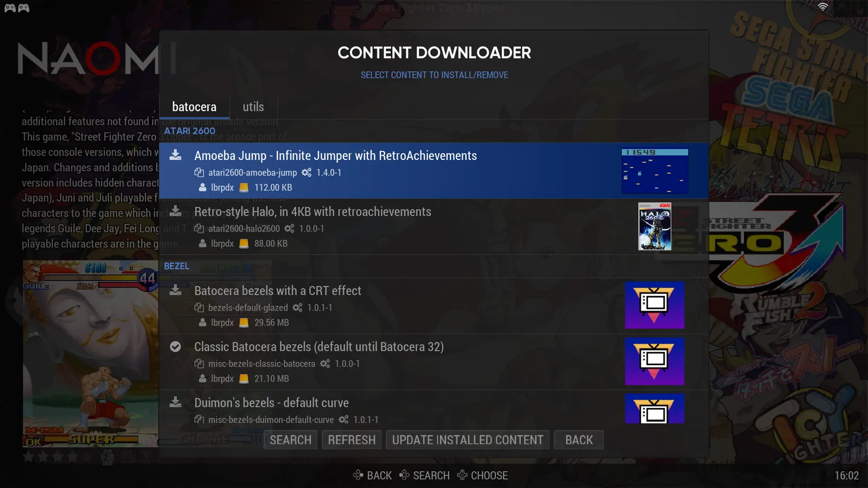Click the Amoeba Jump screenshot thumbnail
The image size is (868, 488).
point(654,171)
